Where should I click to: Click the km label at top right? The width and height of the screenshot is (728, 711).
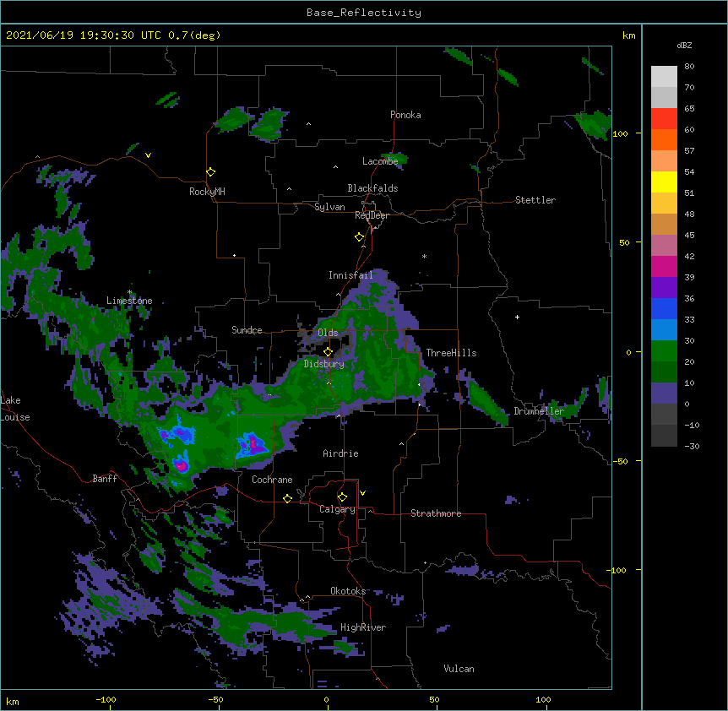(x=628, y=35)
